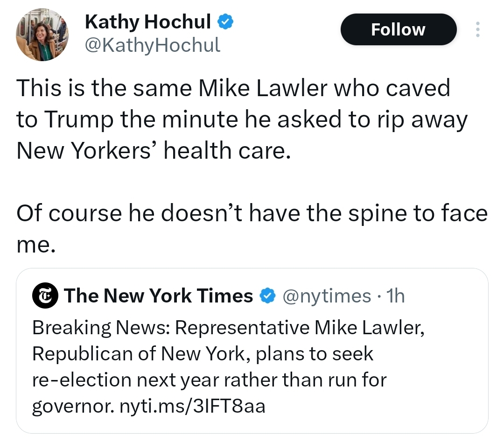Screen dimensions: 504x443
Task: Open the three-dot more options menu
Action: tap(477, 29)
